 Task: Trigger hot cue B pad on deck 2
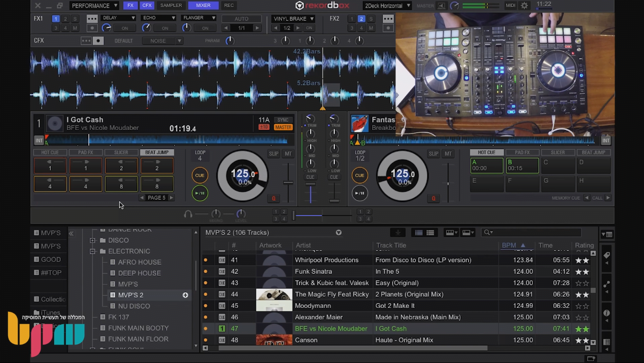(x=522, y=166)
